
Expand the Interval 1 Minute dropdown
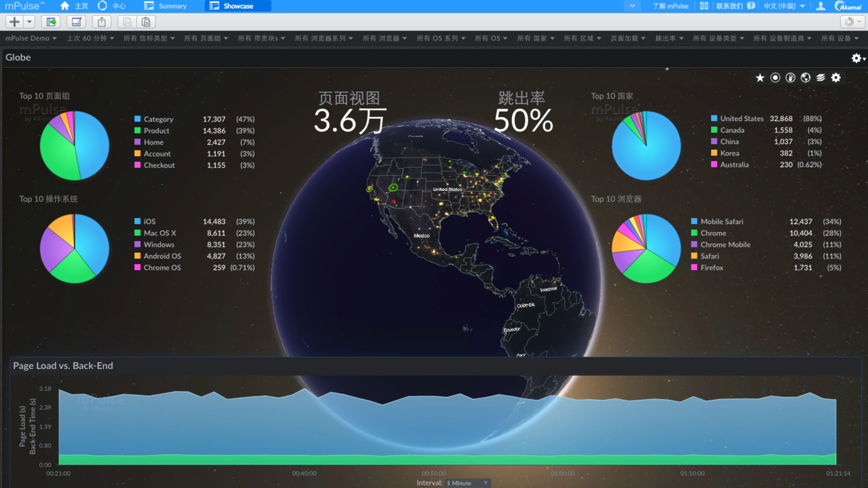tap(467, 483)
